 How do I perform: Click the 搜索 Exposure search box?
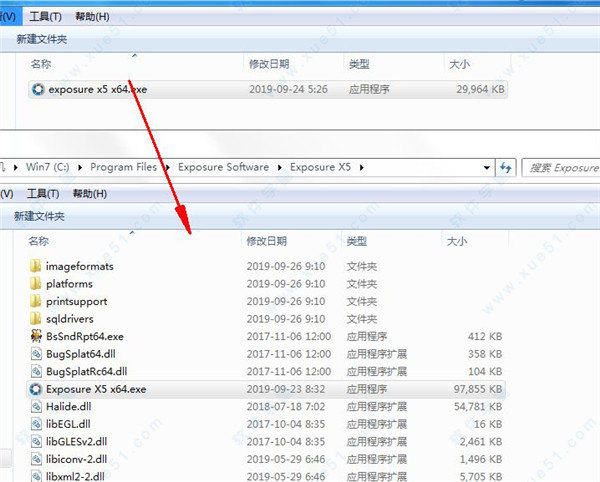[x=561, y=168]
